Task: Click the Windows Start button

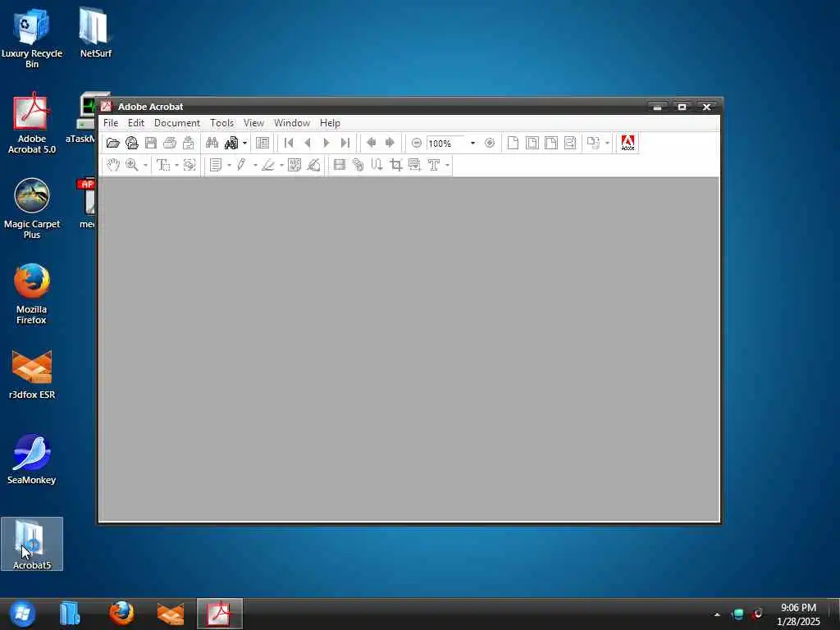Action: 22,614
